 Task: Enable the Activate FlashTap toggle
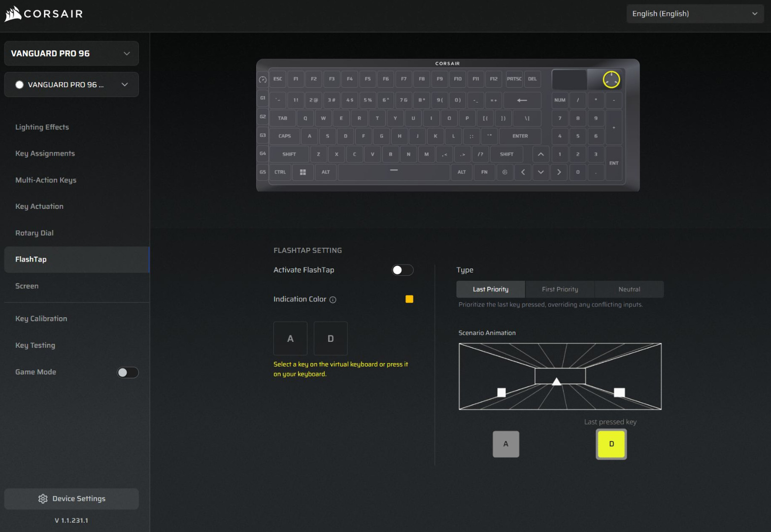pos(402,270)
